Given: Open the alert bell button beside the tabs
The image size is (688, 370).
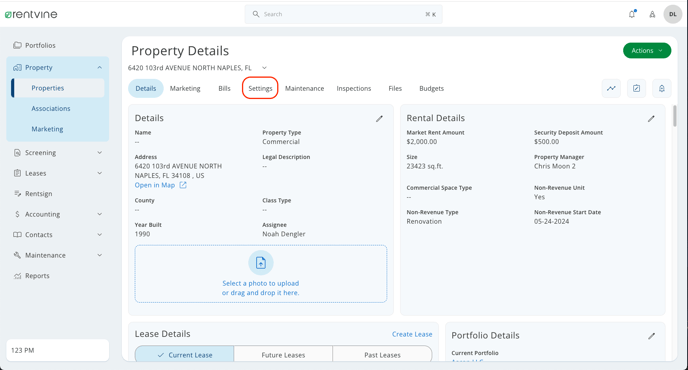Looking at the screenshot, I should pyautogui.click(x=662, y=88).
